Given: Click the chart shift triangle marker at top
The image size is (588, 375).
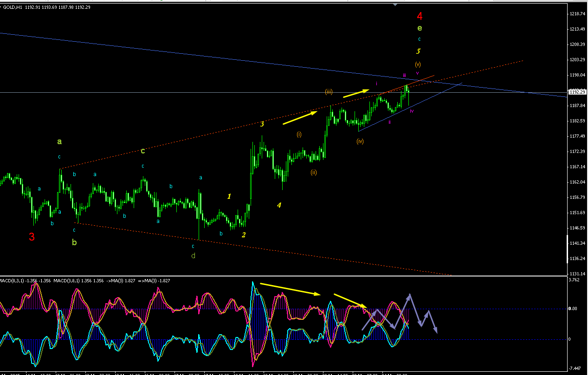Looking at the screenshot, I should coord(395,5).
